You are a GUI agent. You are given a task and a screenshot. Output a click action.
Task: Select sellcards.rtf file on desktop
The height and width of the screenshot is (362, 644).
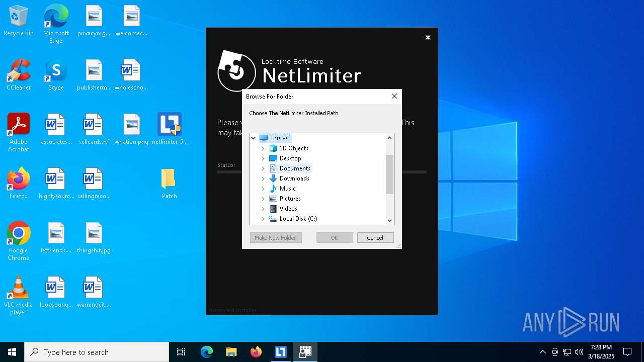pos(94,130)
